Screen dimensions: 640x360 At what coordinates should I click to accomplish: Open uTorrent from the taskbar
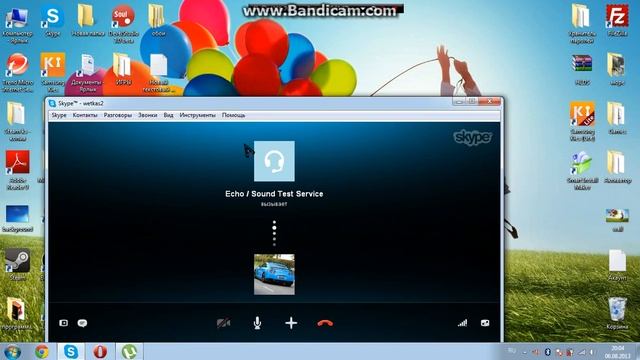pos(129,351)
